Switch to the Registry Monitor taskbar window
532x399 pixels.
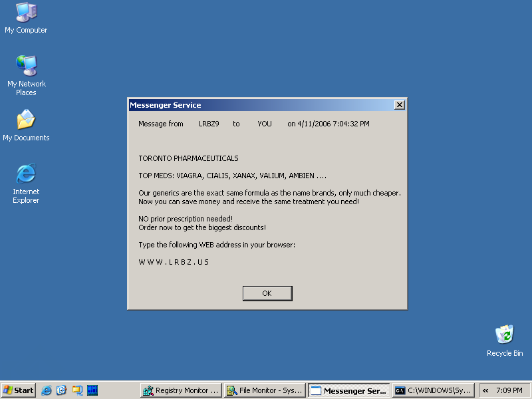[180, 390]
